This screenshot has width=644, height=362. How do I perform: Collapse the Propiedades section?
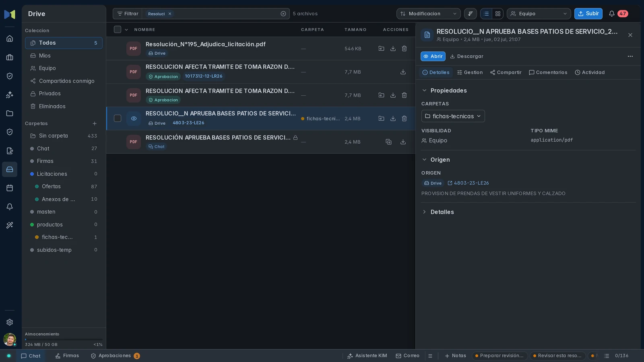444,90
